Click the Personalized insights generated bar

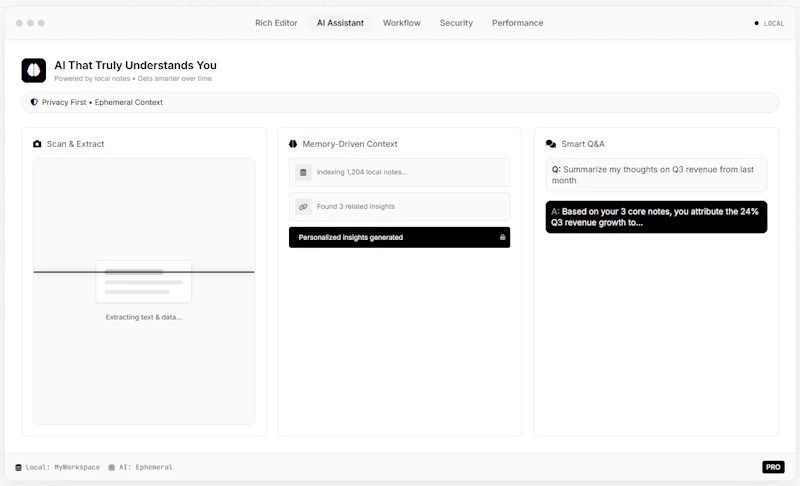tap(399, 237)
